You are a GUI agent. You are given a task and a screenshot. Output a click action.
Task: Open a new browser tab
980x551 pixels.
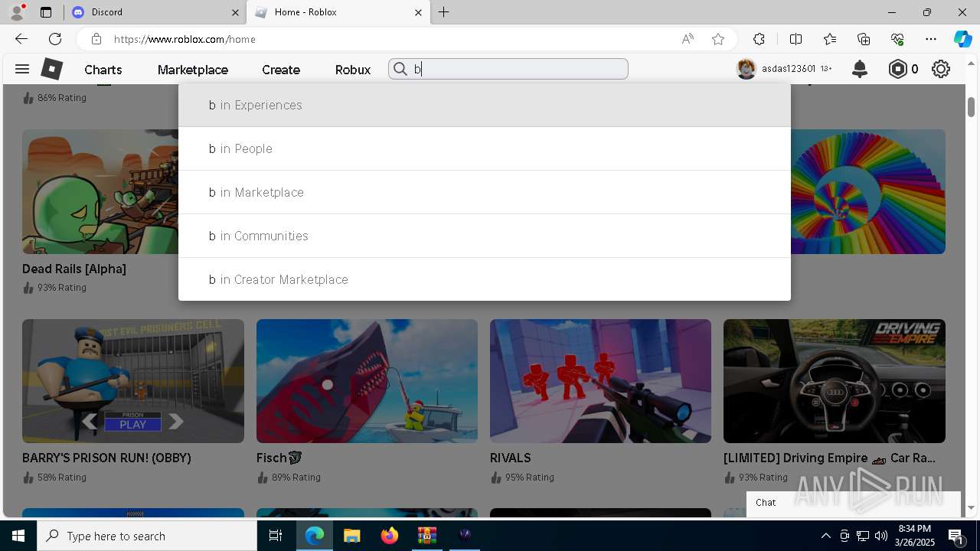pyautogui.click(x=444, y=12)
